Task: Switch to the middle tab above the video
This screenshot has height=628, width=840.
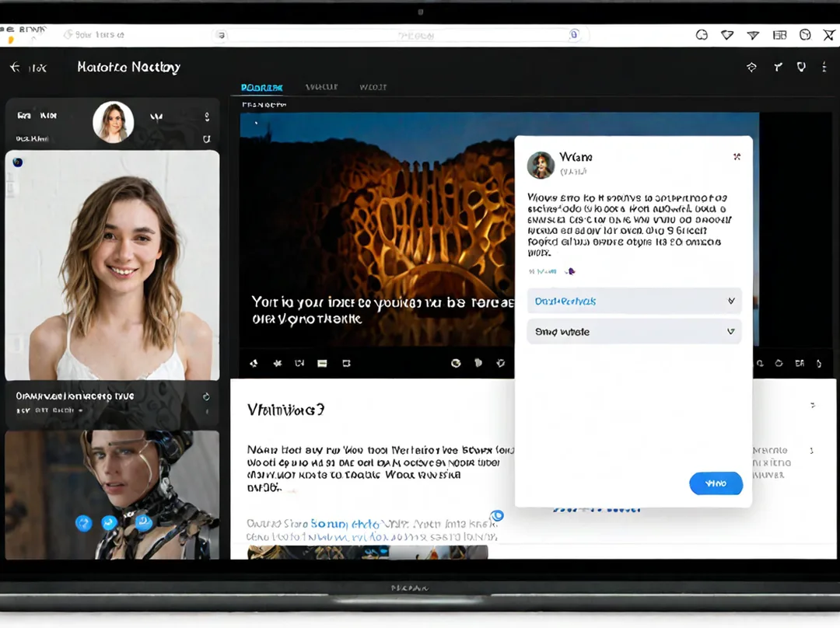Action: [x=321, y=87]
